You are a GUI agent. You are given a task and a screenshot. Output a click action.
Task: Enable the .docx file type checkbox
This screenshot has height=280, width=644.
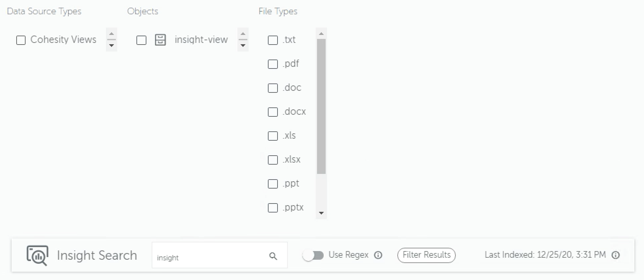pos(273,112)
